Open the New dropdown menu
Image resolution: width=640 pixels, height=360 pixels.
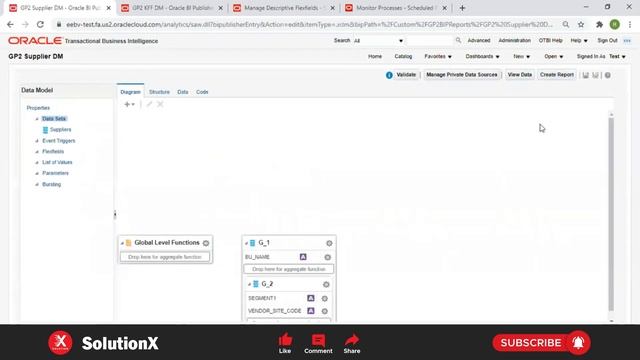pos(522,56)
